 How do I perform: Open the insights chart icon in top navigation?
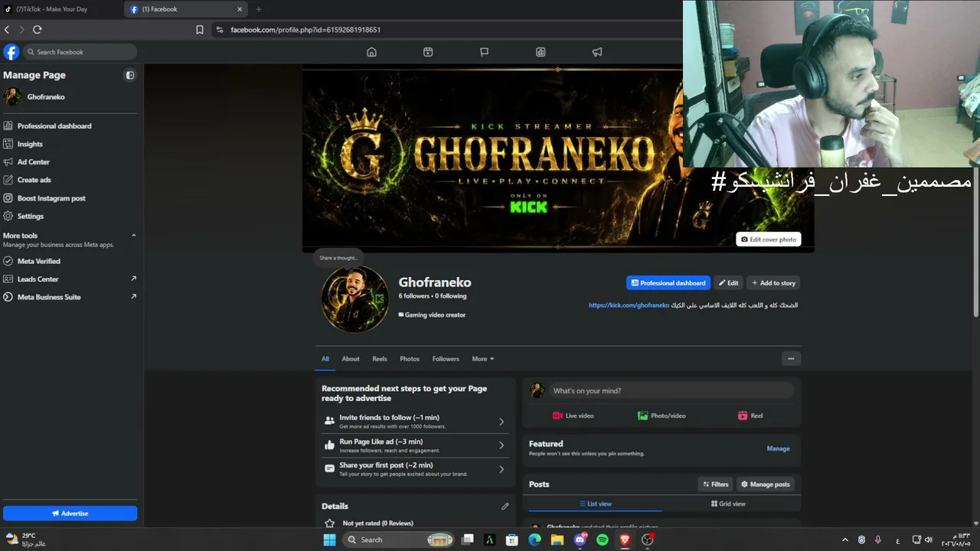click(541, 52)
